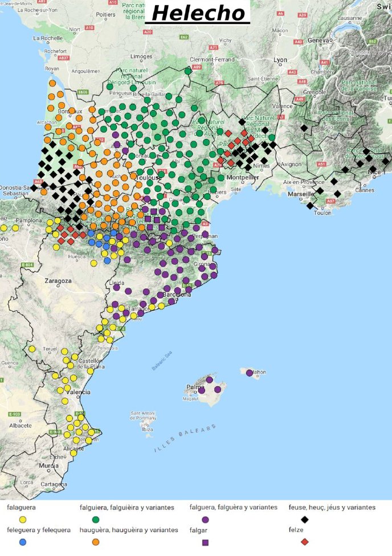Click the ILLES BALEARS sea label
392x556 pixels.
pos(185,438)
